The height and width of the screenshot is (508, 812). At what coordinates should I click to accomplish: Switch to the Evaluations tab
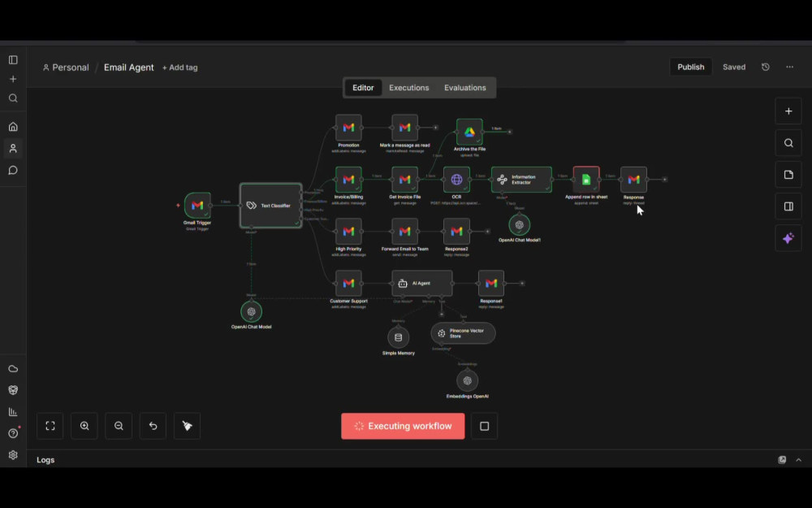pyautogui.click(x=465, y=88)
